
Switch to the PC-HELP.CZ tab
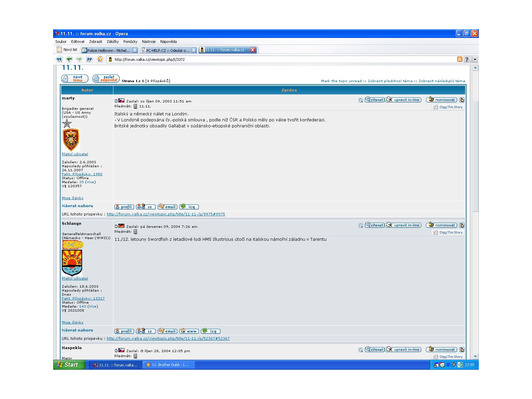click(x=165, y=50)
